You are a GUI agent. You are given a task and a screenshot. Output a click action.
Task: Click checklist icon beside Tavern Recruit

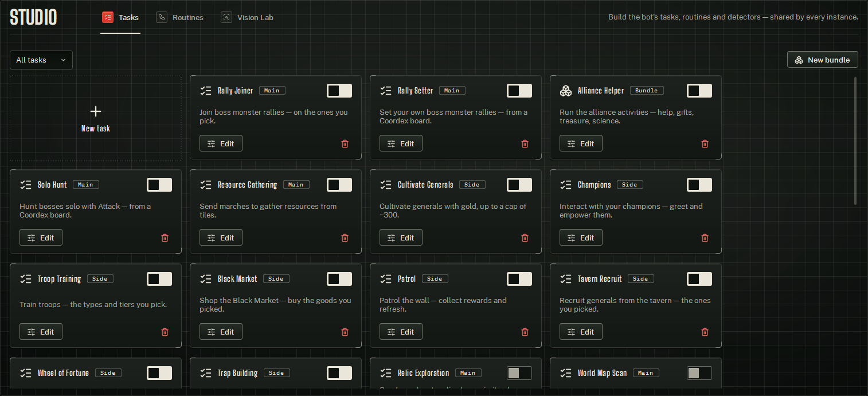(565, 279)
